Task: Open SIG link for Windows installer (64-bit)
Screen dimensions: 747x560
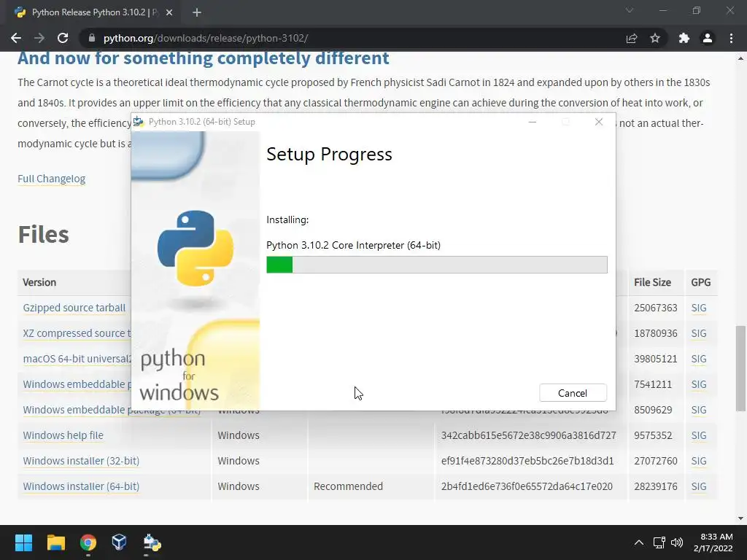Action: (x=699, y=486)
